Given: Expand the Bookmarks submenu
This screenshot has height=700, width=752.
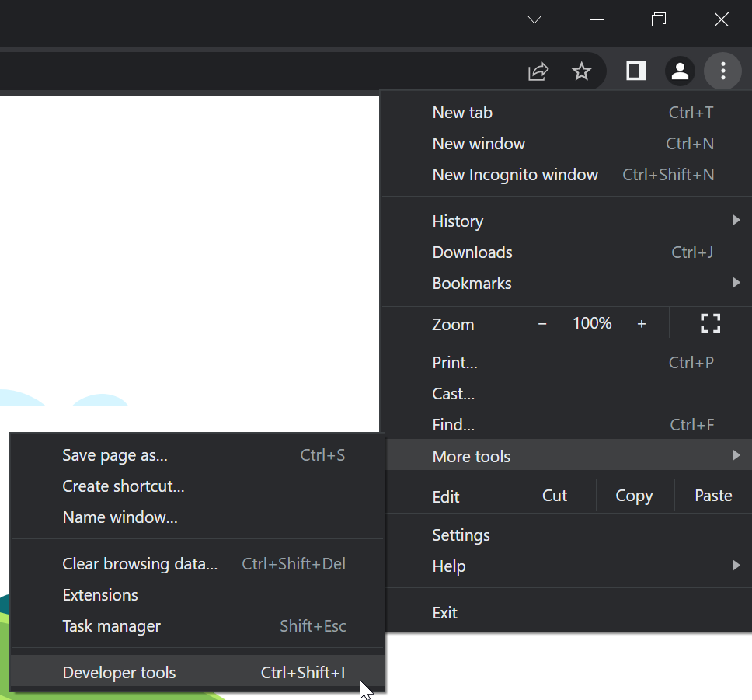Looking at the screenshot, I should 568,284.
